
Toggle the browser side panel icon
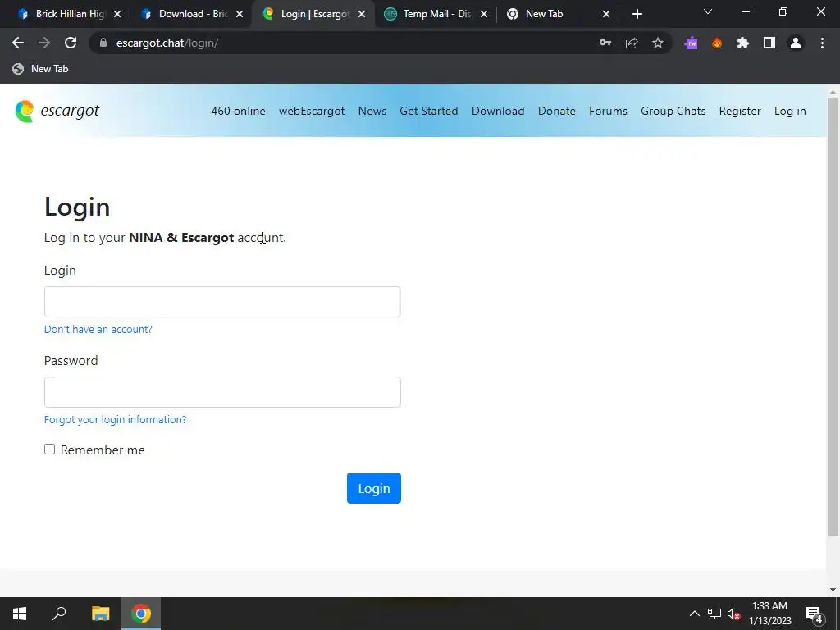[x=769, y=43]
